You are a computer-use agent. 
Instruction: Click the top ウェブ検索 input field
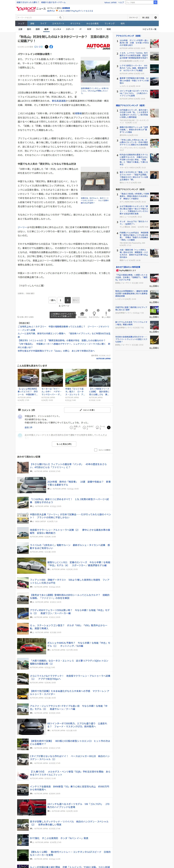[139, 2]
